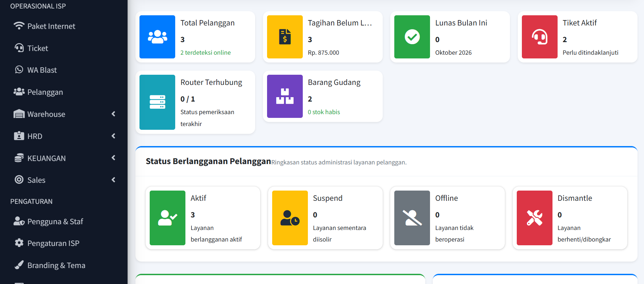
Task: Click the Branding & Tema brush icon
Action: [19, 265]
